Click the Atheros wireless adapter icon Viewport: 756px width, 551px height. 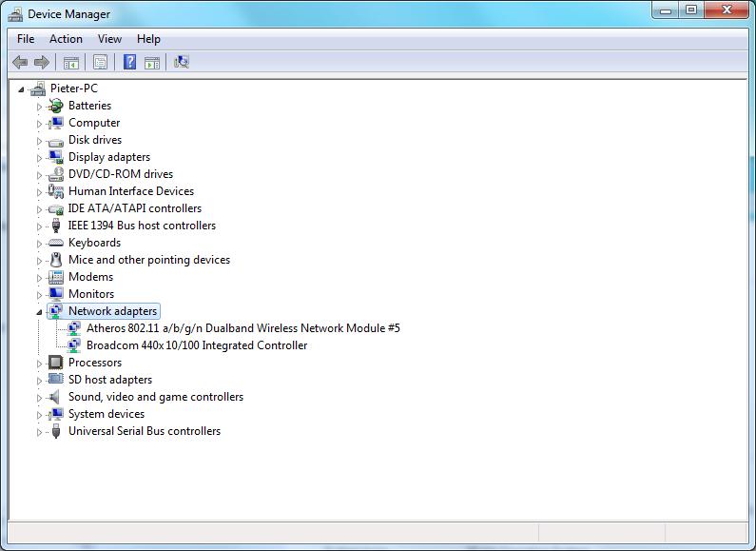pyautogui.click(x=74, y=328)
